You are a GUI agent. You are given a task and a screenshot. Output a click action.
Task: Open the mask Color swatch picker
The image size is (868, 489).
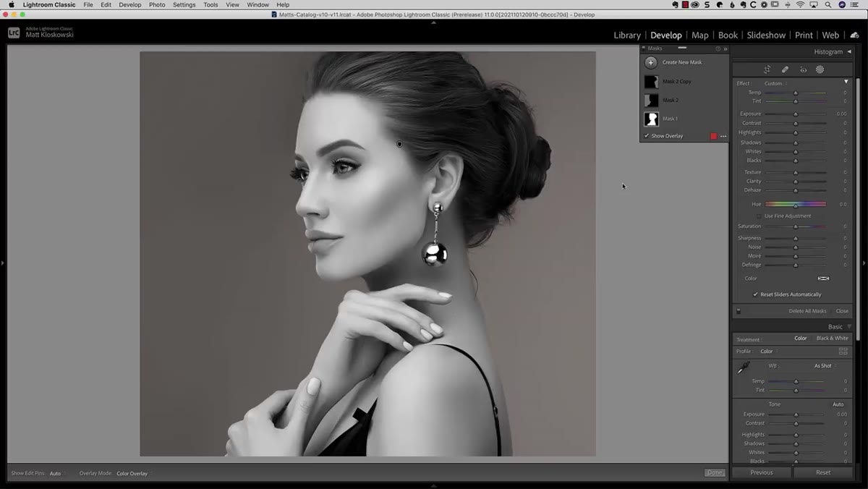823,278
